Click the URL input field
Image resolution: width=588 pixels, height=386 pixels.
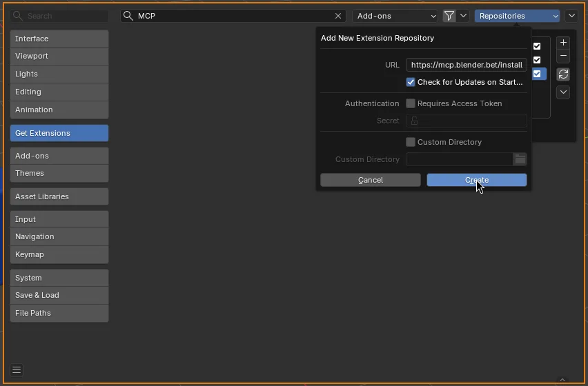pyautogui.click(x=466, y=65)
